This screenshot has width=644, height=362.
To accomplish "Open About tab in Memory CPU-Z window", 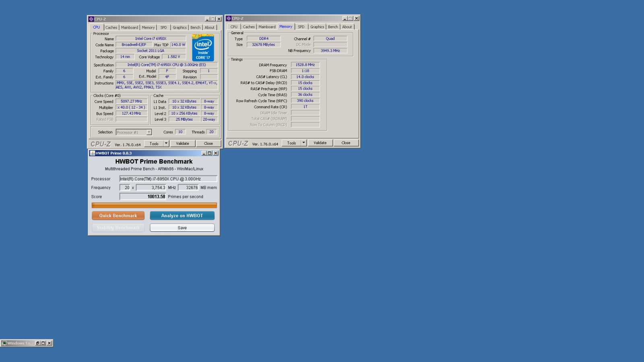I will point(347,27).
